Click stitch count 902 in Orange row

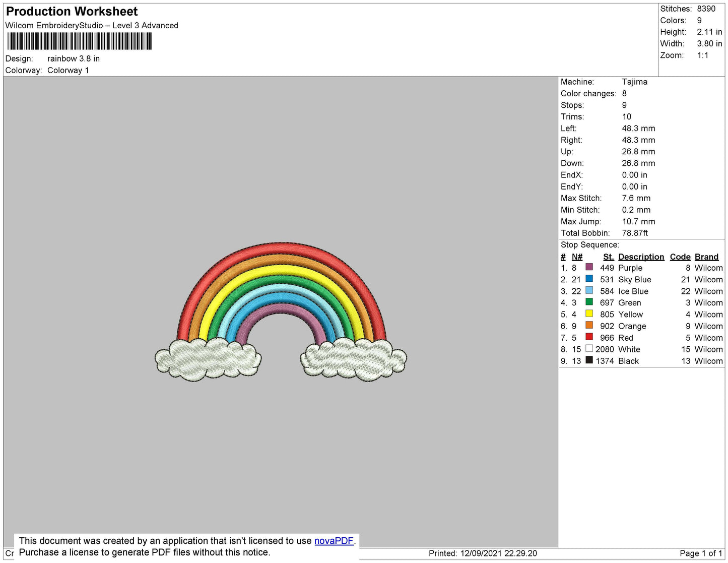(607, 326)
